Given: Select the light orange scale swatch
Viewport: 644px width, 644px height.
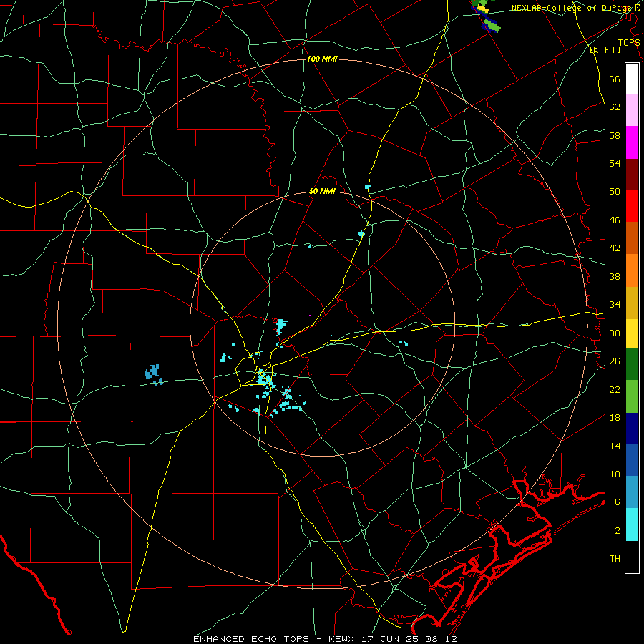Looking at the screenshot, I should (x=632, y=270).
